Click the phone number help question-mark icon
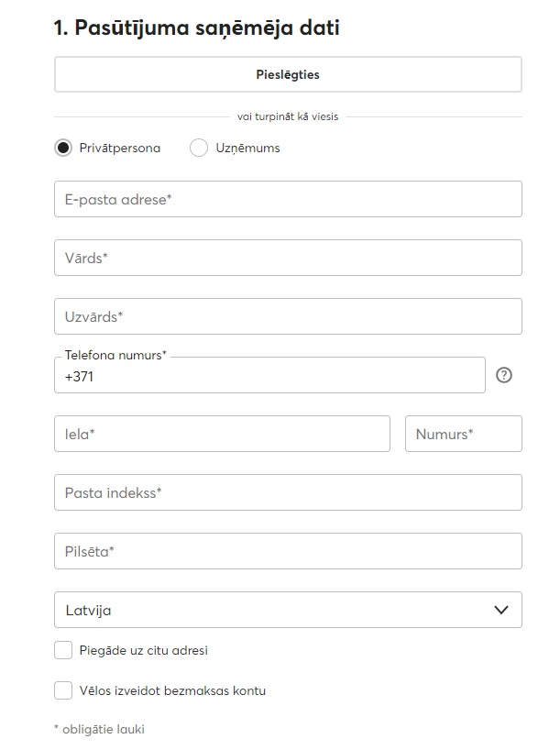The width and height of the screenshot is (560, 750). coord(503,375)
